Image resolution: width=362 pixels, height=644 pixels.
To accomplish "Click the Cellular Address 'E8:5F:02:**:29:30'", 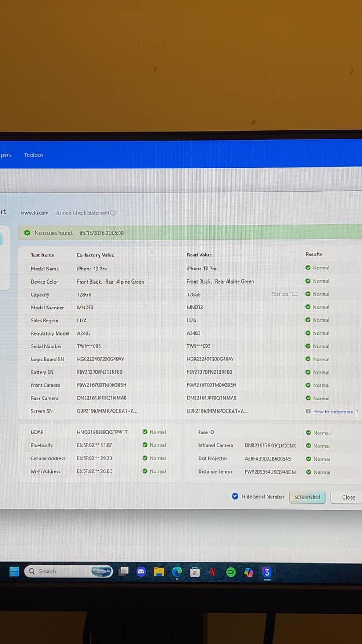I will click(x=95, y=458).
